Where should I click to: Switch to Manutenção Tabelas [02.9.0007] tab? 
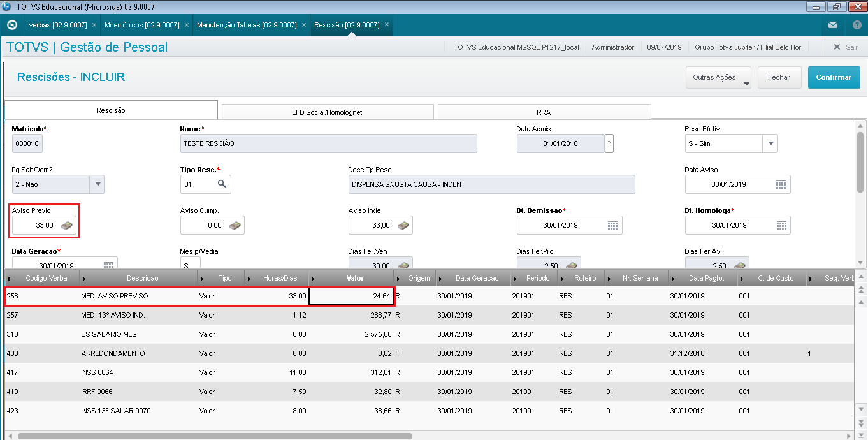[x=247, y=25]
